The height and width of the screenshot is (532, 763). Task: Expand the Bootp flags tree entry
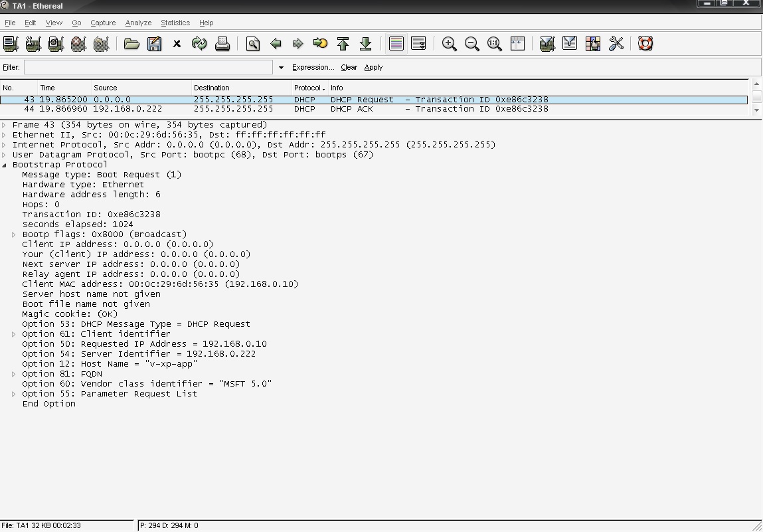pos(13,234)
